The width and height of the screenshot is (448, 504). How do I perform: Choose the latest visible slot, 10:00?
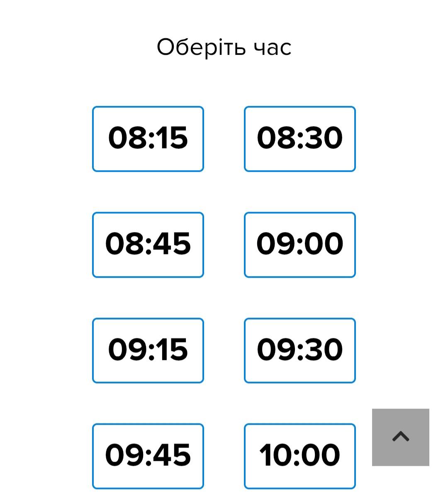(x=299, y=456)
